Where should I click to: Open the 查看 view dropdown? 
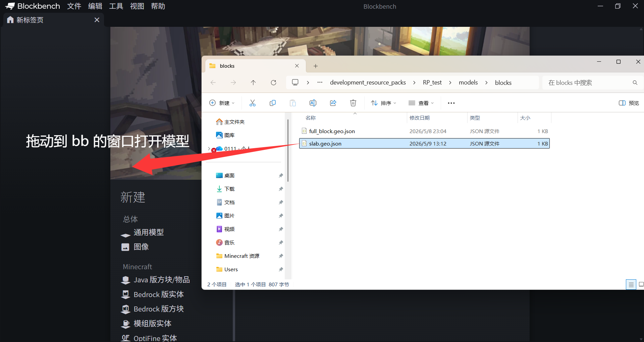421,103
